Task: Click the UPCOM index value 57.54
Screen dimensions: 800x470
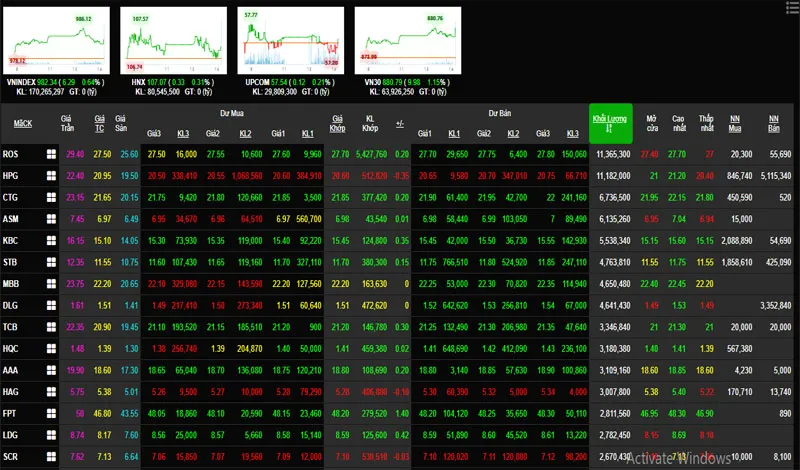Action: coord(279,82)
